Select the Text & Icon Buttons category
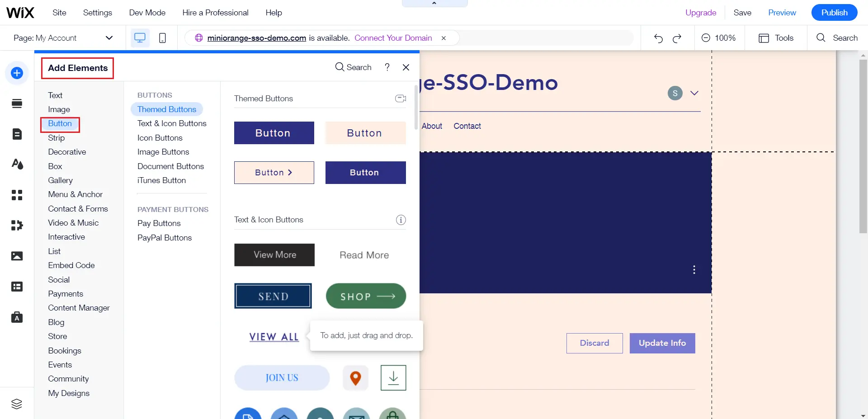Screen dimensions: 868x419 click(x=171, y=123)
